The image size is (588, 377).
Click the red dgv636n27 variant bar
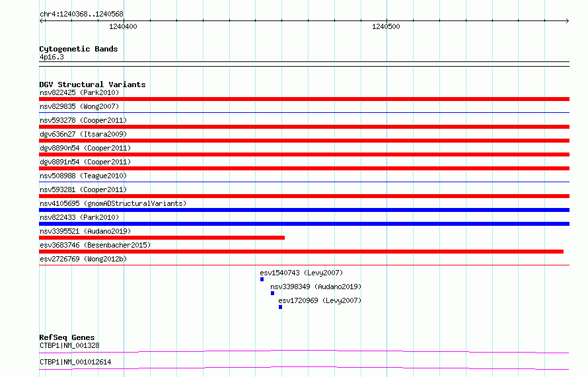click(304, 141)
